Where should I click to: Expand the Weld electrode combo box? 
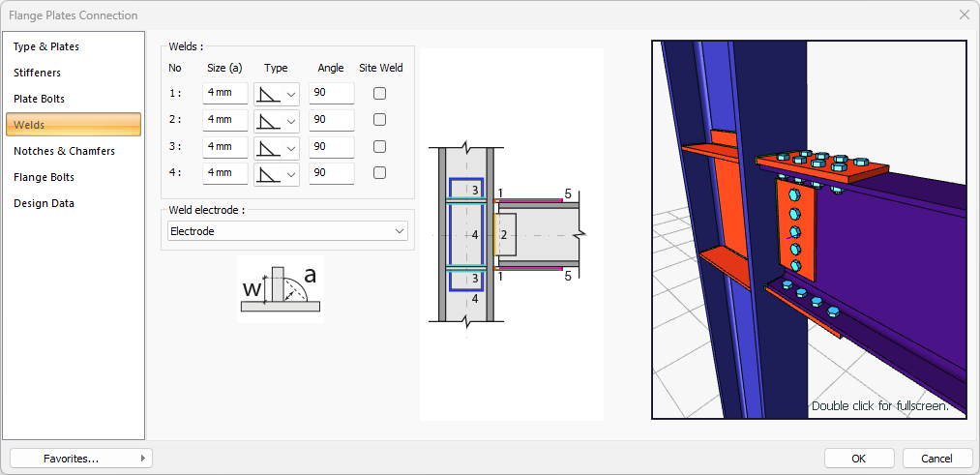(x=284, y=231)
